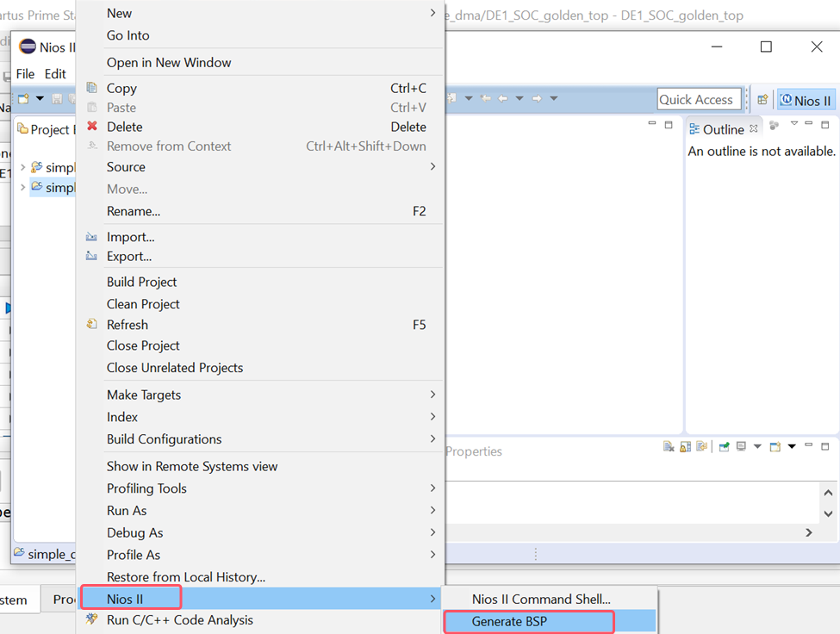
Task: Click the Project Explorer folder icon
Action: pos(22,129)
